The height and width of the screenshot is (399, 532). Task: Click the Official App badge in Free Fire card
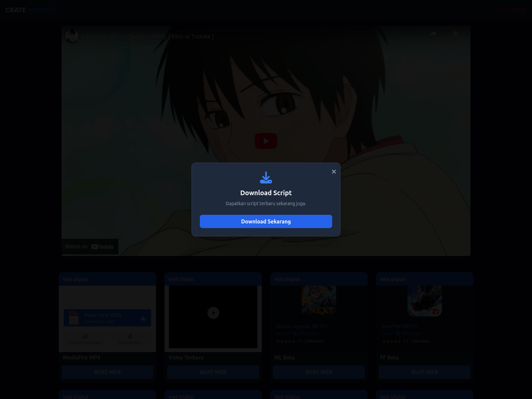409,333
